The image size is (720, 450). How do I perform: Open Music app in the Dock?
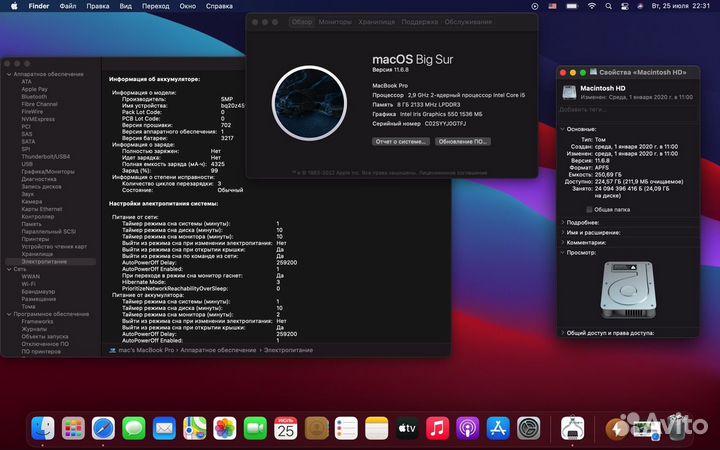437,428
